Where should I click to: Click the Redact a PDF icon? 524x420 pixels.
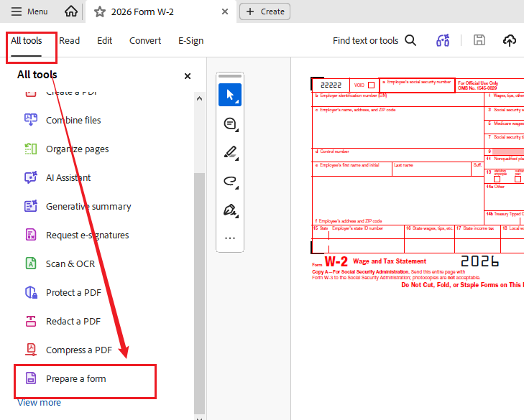click(31, 321)
